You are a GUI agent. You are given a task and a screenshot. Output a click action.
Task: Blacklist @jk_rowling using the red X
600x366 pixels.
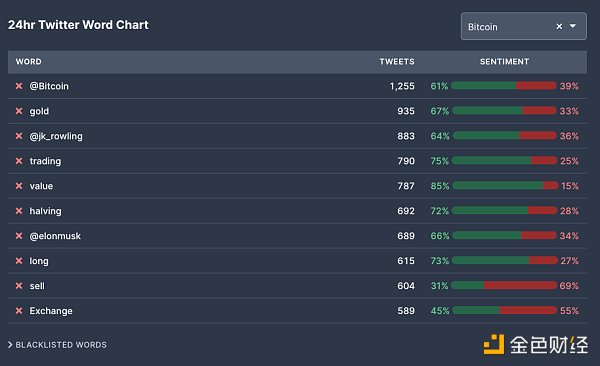point(19,136)
